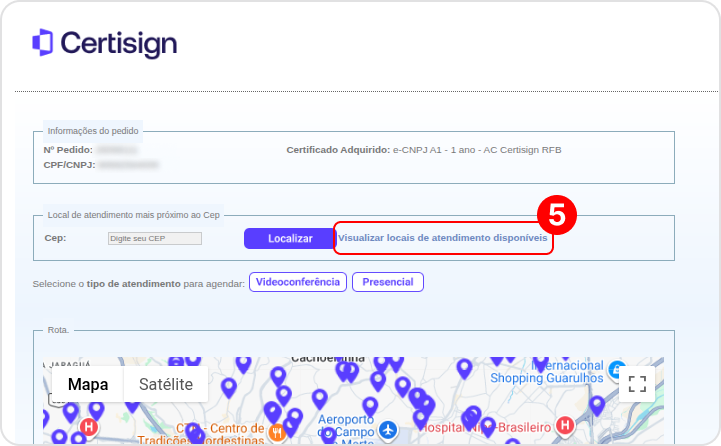Image resolution: width=721 pixels, height=446 pixels.
Task: Select Presencial service type
Action: pyautogui.click(x=388, y=282)
